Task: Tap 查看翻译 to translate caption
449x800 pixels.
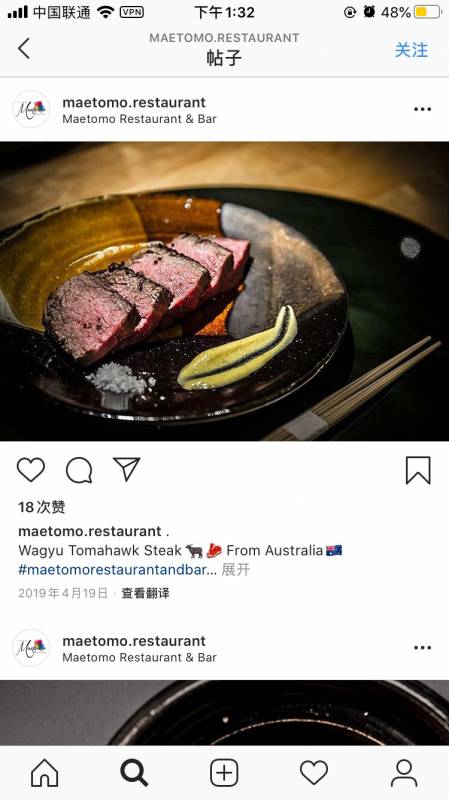Action: (145, 593)
